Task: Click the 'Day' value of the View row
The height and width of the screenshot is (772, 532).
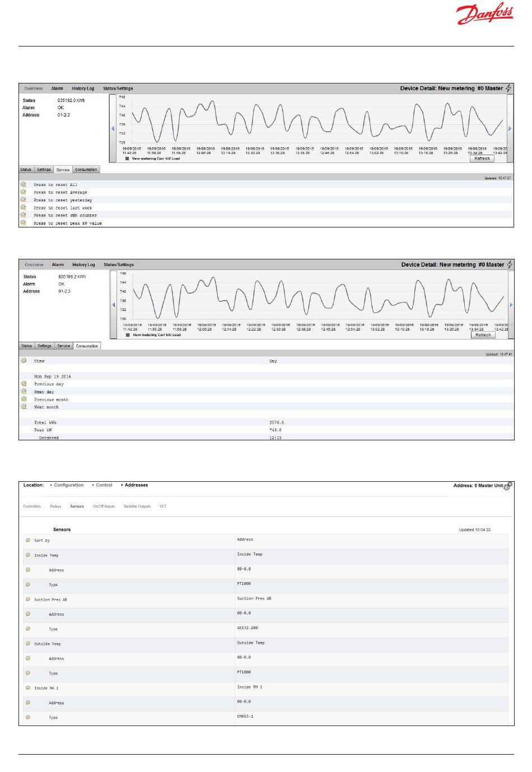Action: pos(273,361)
